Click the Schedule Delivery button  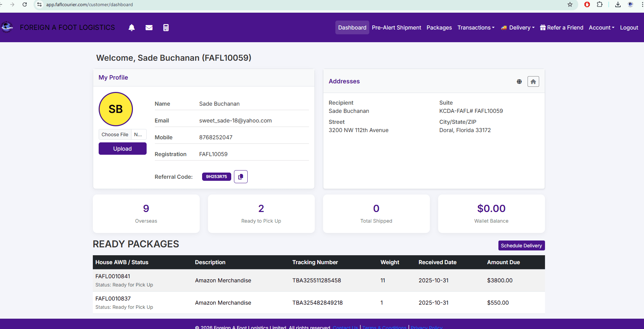[x=521, y=245]
